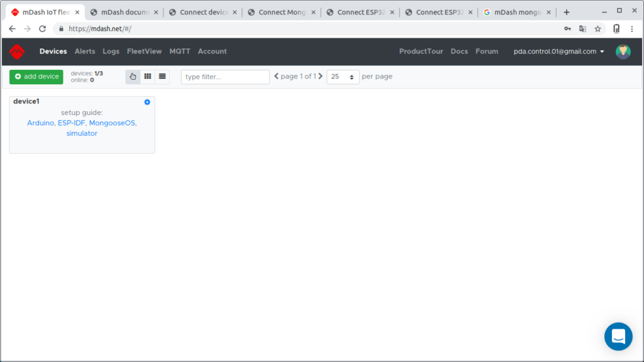The image size is (644, 362).
Task: Select the device1 card title
Action: click(26, 101)
